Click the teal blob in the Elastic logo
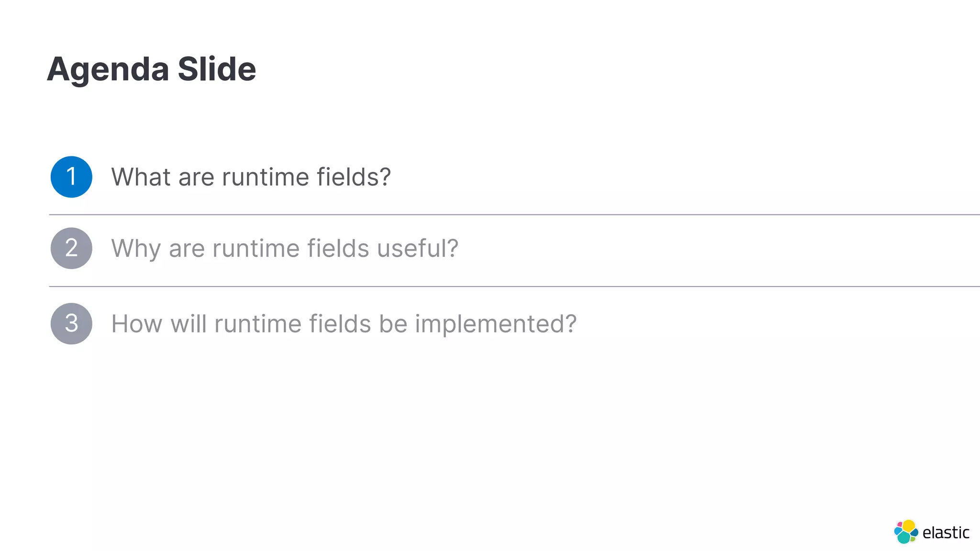Screen dimensions: 980x551 [903, 538]
